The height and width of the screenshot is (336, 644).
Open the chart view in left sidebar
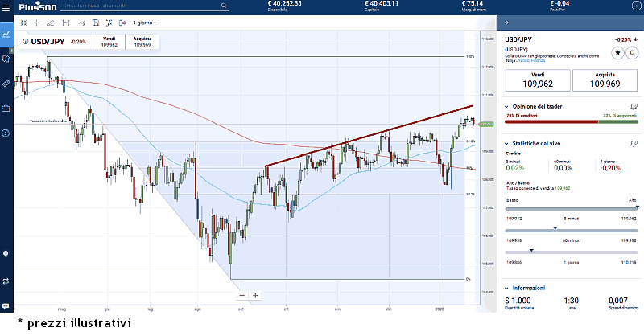tap(6, 35)
